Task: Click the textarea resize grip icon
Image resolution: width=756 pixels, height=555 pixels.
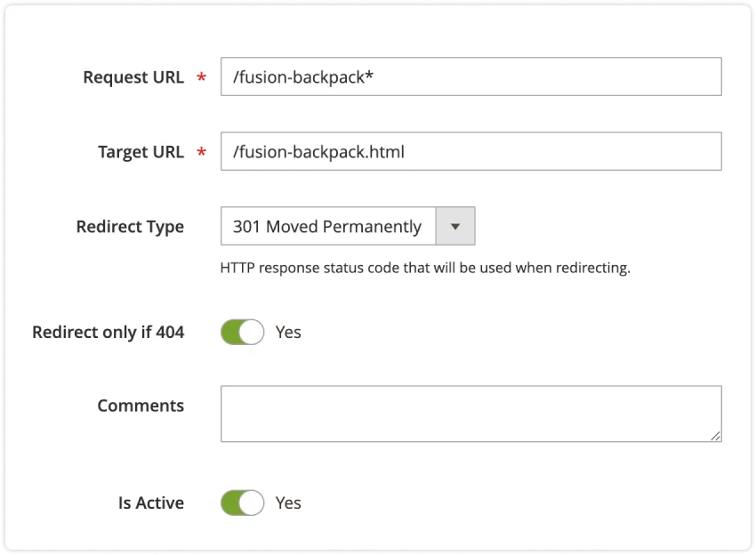Action: click(717, 436)
